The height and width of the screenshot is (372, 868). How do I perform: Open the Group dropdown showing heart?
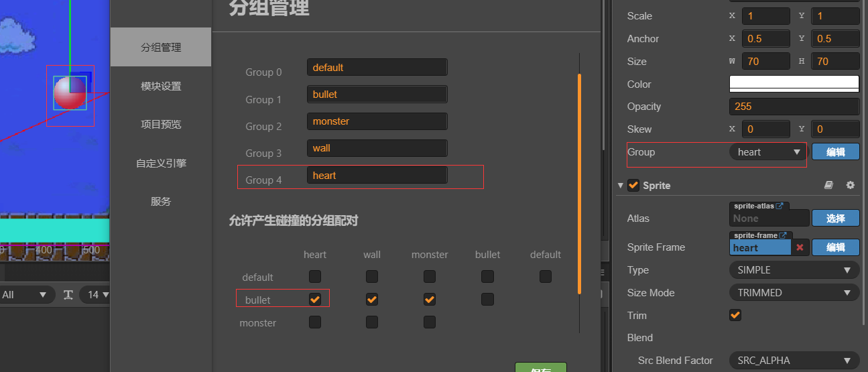(767, 152)
